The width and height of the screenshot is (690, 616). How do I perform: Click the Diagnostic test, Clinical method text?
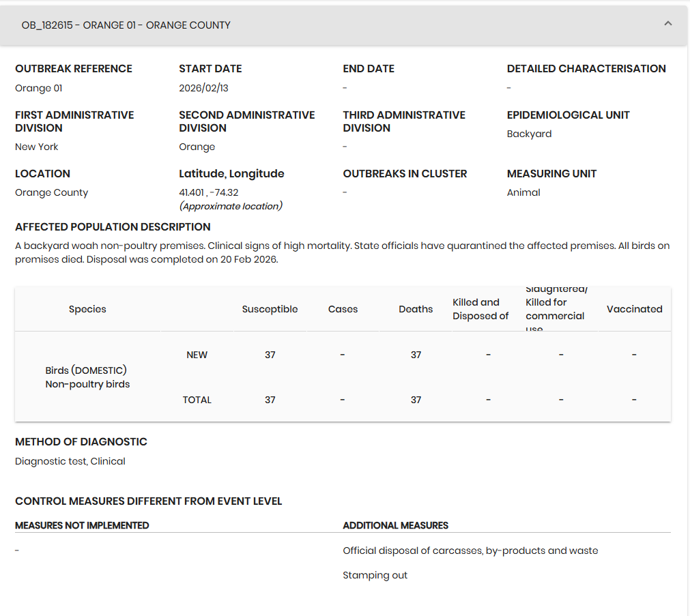pos(70,461)
